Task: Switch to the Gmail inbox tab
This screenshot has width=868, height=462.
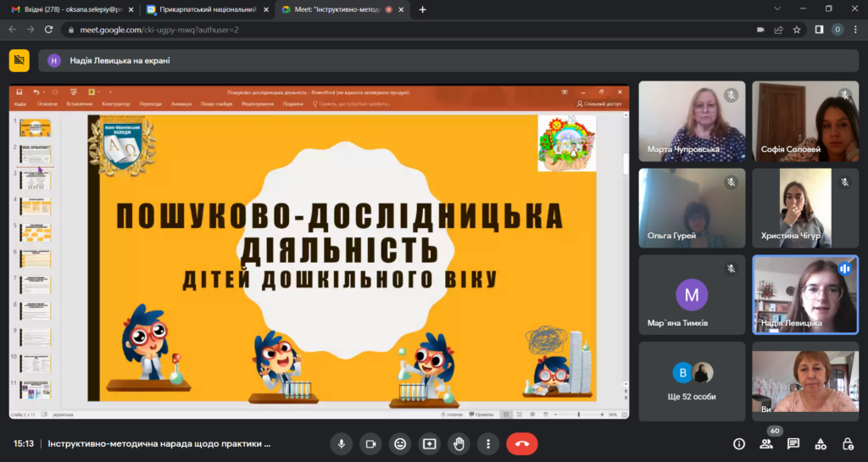Action: (66, 9)
